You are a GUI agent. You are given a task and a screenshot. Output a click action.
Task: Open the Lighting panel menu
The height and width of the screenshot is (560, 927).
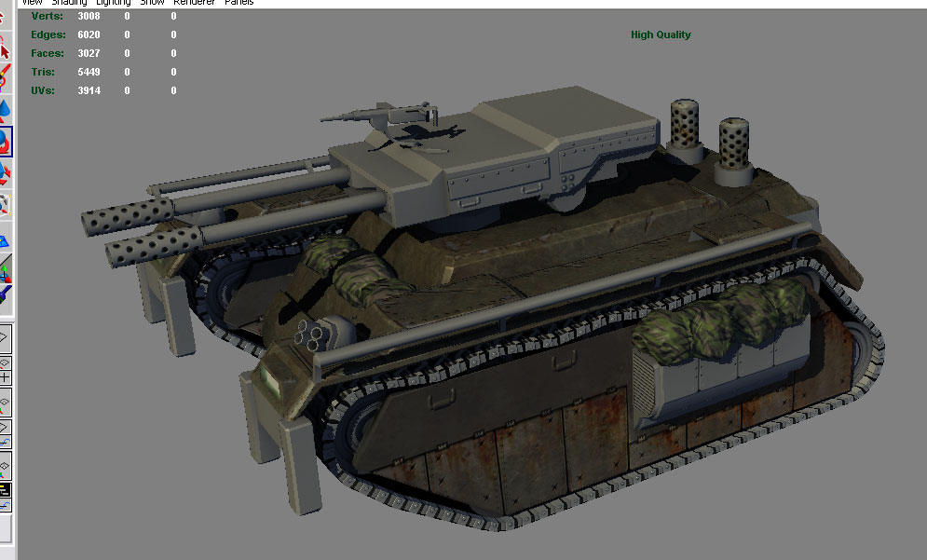(114, 3)
